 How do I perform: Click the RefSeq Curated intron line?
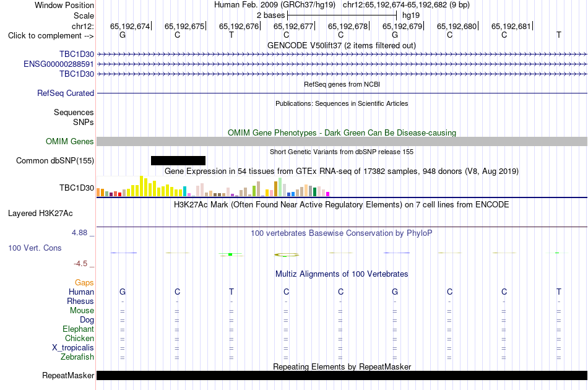pyautogui.click(x=342, y=93)
